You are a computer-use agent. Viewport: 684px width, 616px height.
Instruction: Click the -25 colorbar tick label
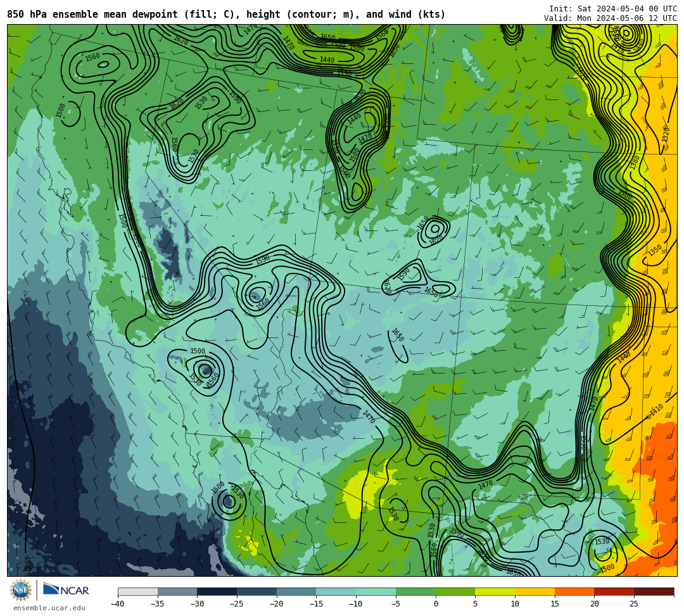(236, 604)
